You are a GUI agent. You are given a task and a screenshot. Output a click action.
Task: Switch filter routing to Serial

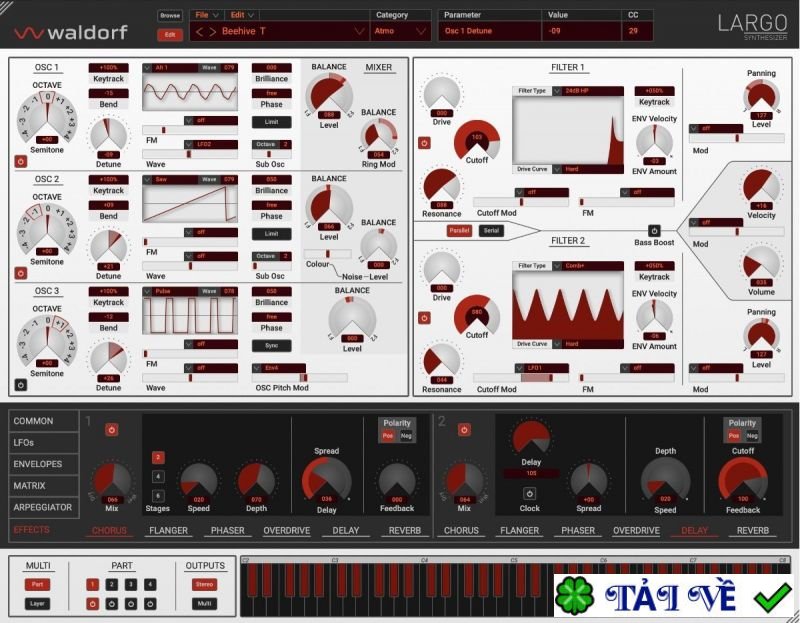point(490,231)
